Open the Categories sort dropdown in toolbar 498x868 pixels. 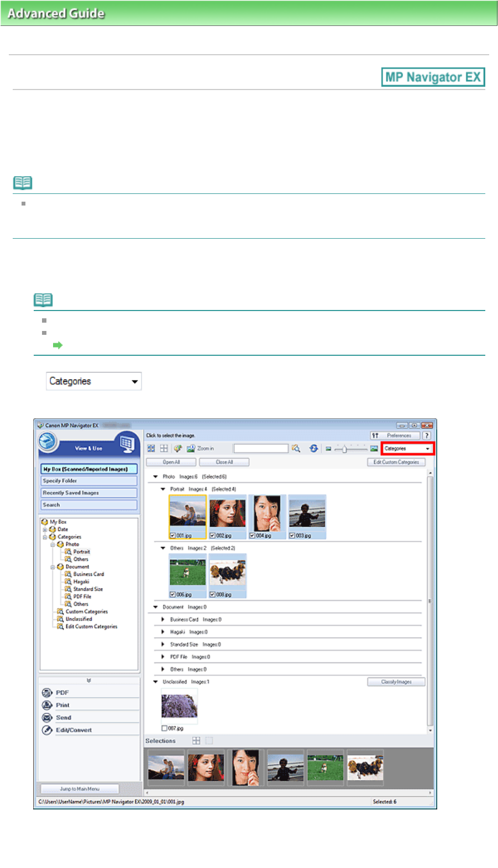pyautogui.click(x=407, y=449)
